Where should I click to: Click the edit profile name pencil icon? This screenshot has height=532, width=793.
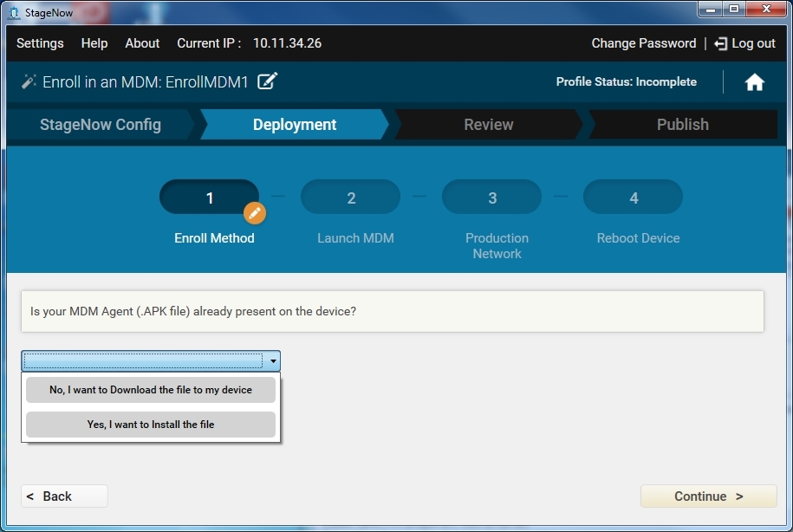268,81
